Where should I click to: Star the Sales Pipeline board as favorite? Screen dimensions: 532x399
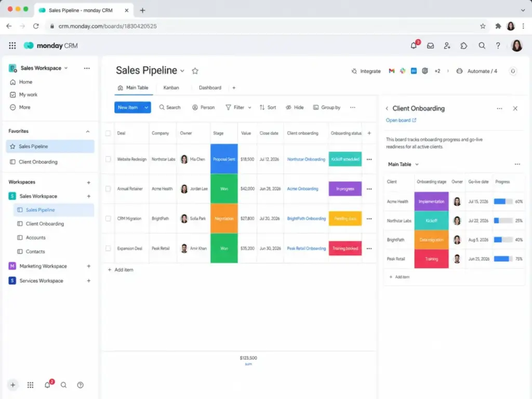point(195,71)
